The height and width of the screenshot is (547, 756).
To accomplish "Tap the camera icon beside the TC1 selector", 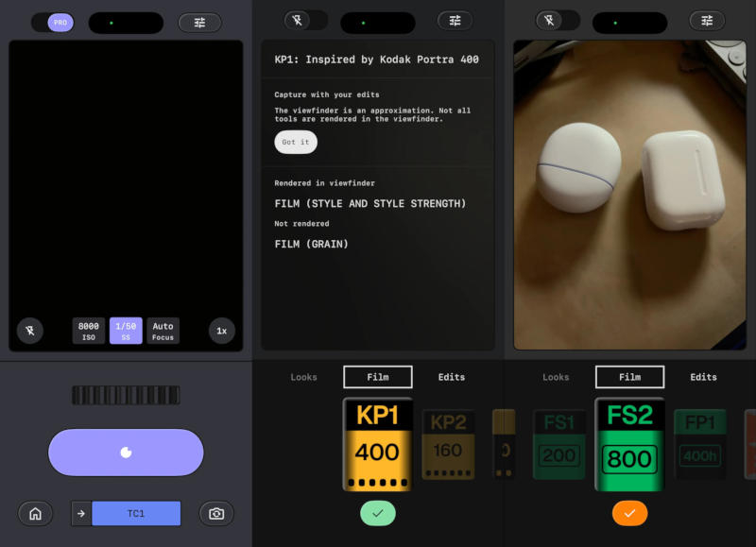I will pos(216,513).
